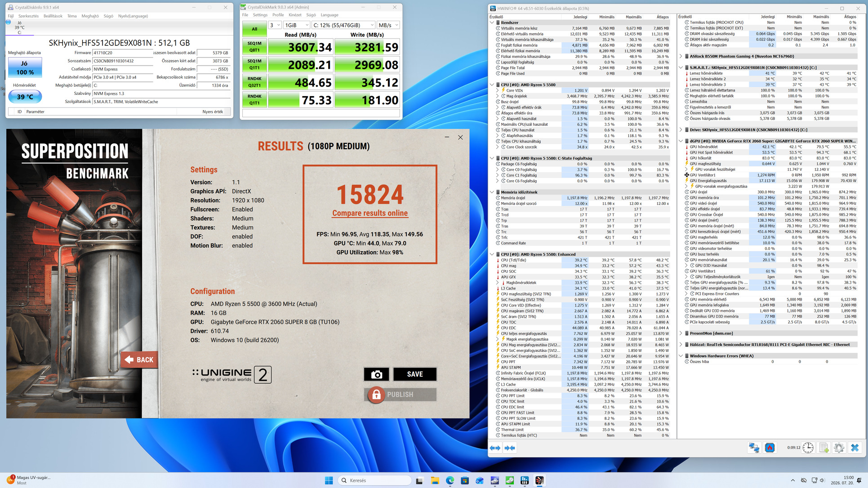Run the SEQ1M Q1T1 test
This screenshot has width=868, height=488.
[254, 64]
